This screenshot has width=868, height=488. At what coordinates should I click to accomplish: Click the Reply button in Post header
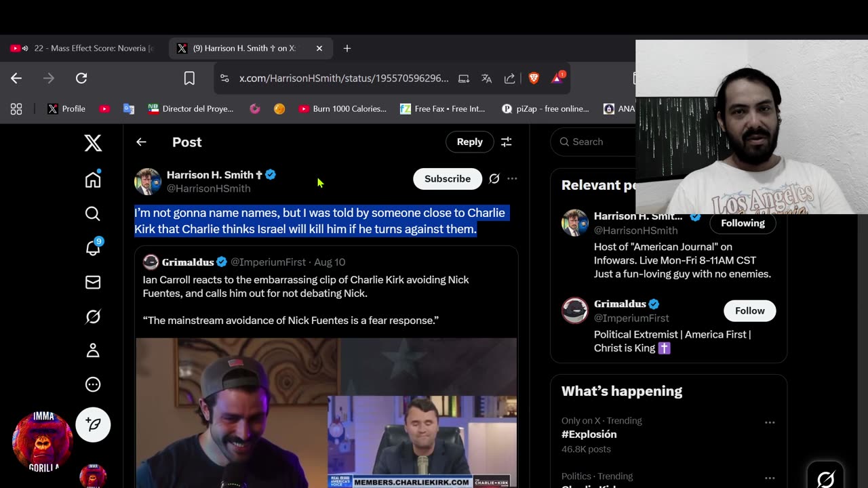(469, 142)
